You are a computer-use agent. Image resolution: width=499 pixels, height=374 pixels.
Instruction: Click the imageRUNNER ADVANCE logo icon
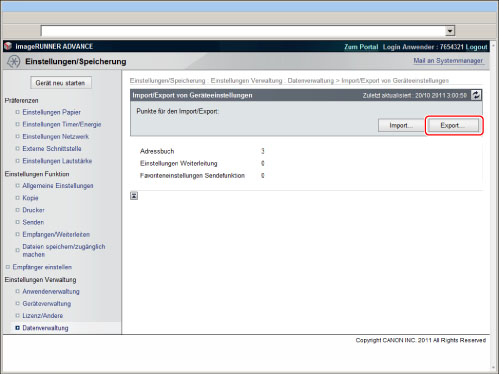pyautogui.click(x=8, y=46)
